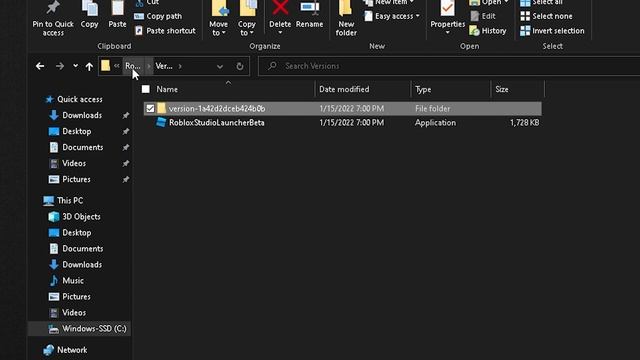Click the Ver... breadcrumb in address bar
The height and width of the screenshot is (360, 640).
point(164,66)
